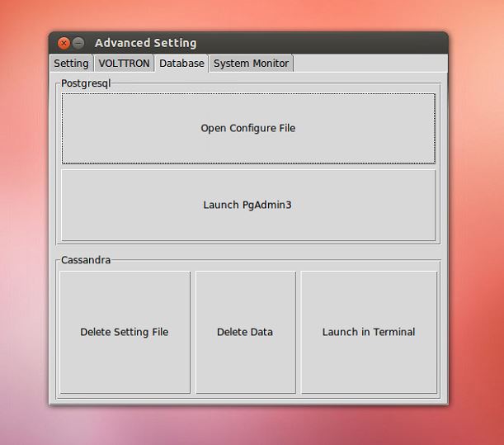Select the Database tab
Image resolution: width=504 pixels, height=445 pixels.
pos(181,64)
